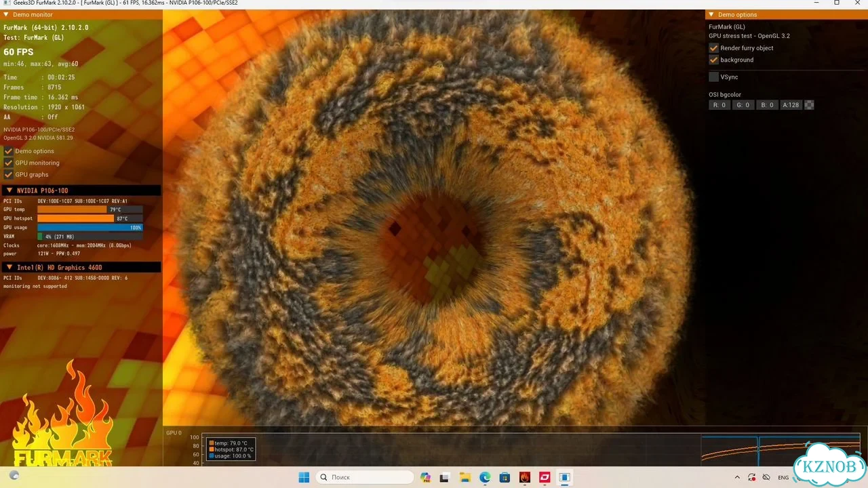Uncheck the GPU graphs checkbox
This screenshot has height=488, width=868.
click(x=8, y=174)
